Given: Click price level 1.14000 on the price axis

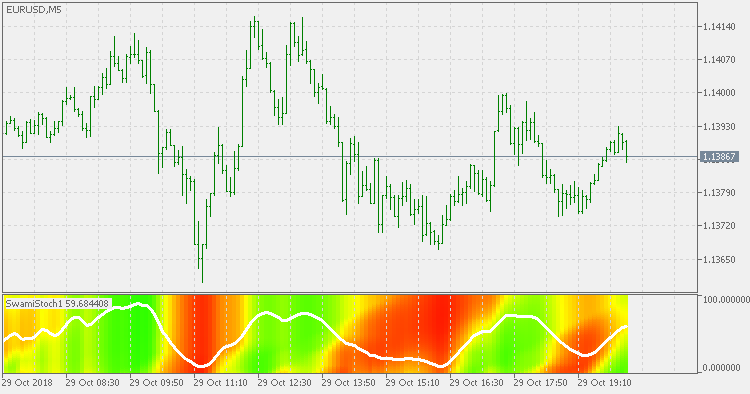Looking at the screenshot, I should click(x=719, y=93).
